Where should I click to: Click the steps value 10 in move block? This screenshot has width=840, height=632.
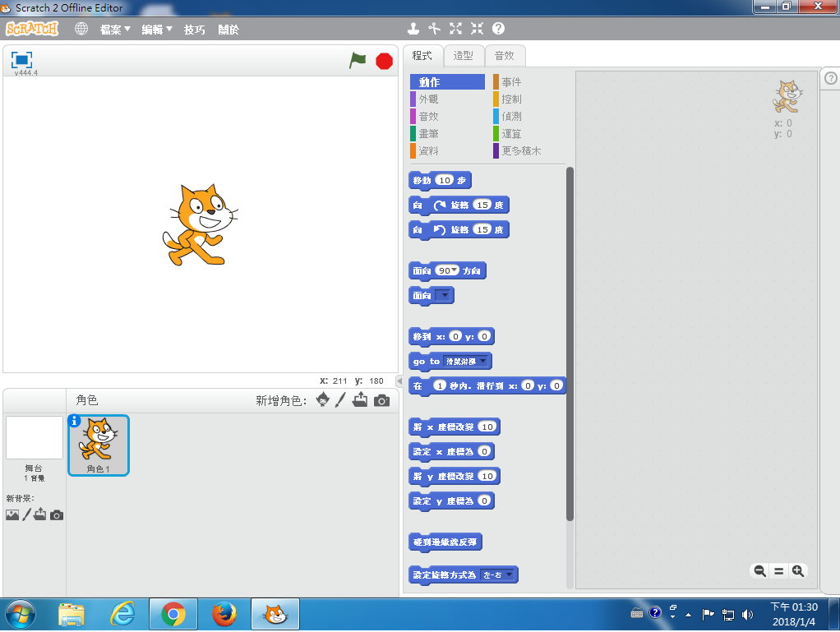point(445,180)
